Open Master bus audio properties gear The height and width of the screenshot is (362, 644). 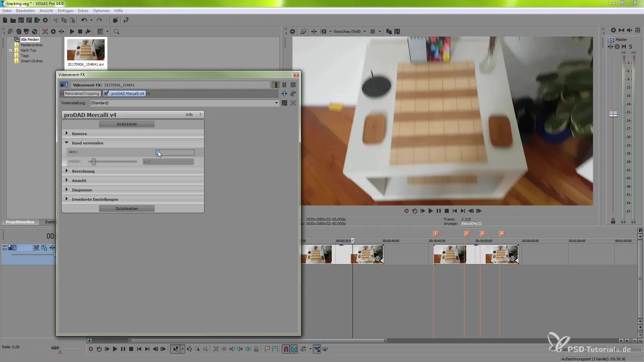coord(613,30)
